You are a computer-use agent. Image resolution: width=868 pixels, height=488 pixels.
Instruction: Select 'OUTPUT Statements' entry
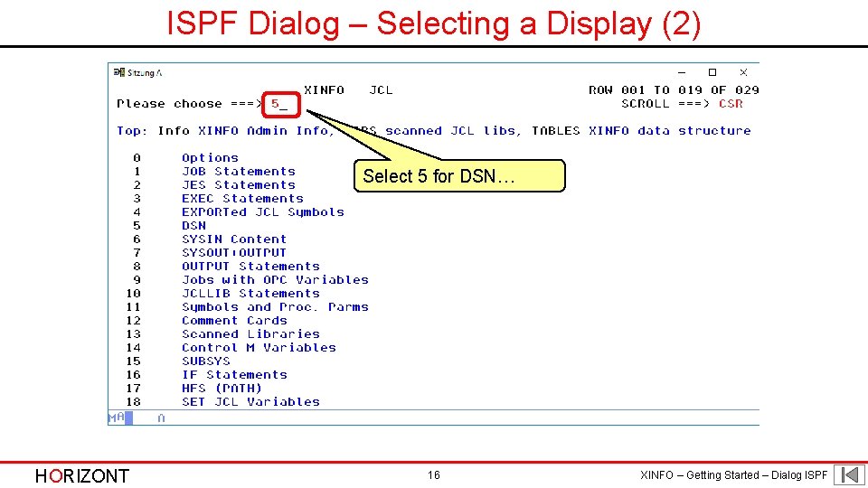[250, 266]
